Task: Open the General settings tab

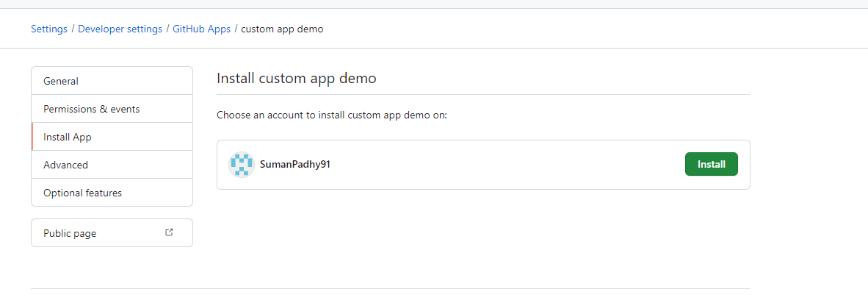Action: (61, 81)
